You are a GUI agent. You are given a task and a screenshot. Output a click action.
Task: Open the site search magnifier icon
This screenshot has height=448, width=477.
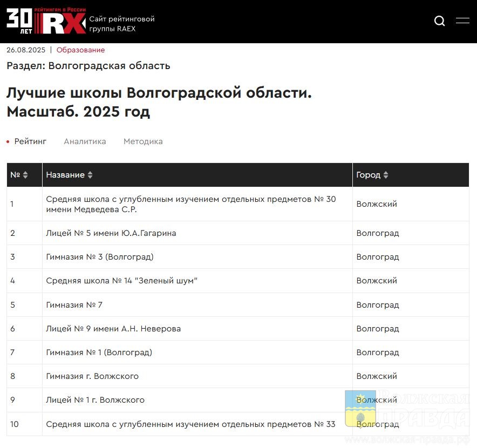[x=439, y=21]
